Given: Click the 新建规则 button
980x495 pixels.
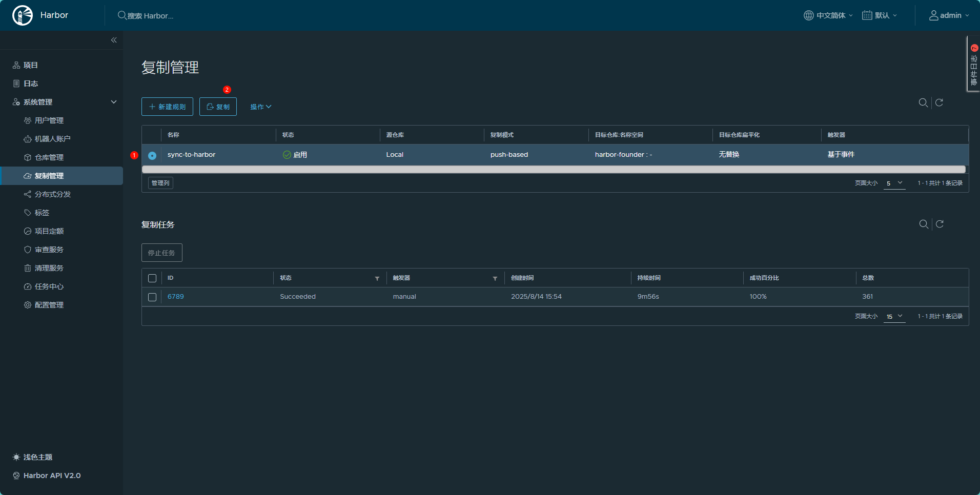Looking at the screenshot, I should tap(167, 107).
